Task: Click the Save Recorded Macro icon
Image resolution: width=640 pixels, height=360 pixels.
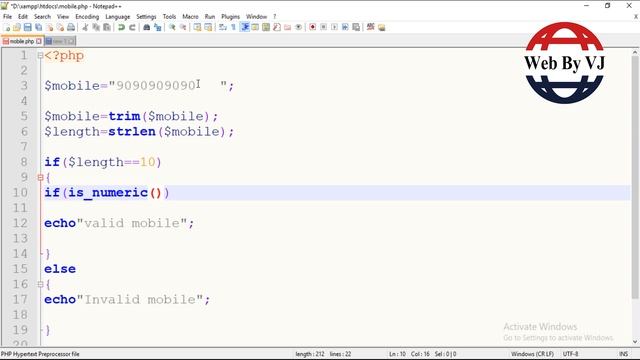Action: click(x=356, y=27)
